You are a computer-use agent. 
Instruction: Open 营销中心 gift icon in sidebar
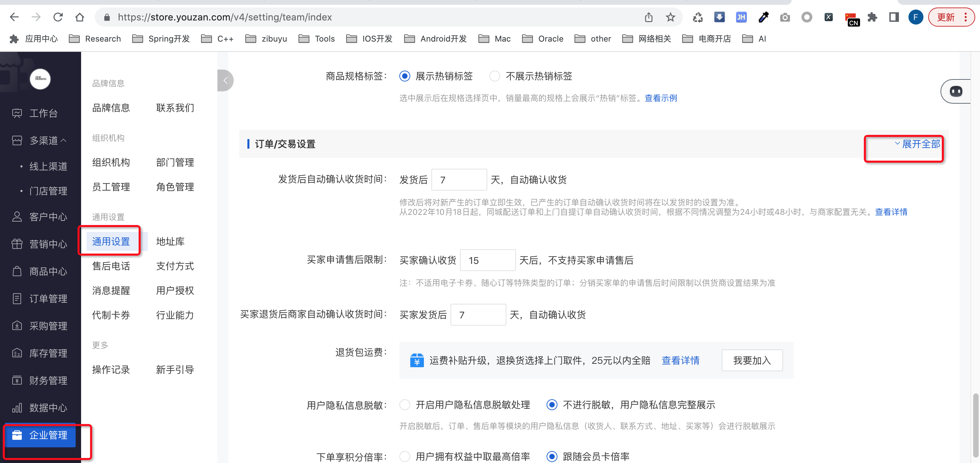pyautogui.click(x=17, y=244)
